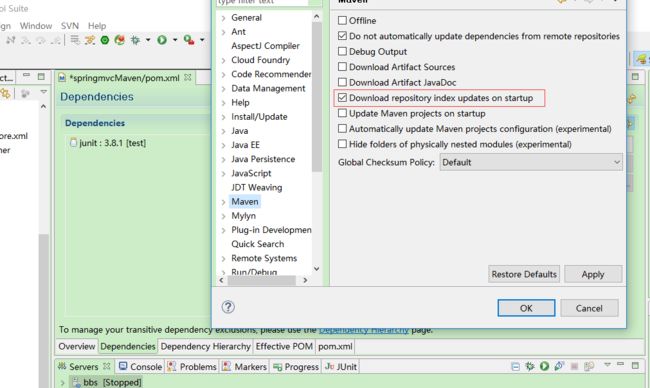
Task: Open the Help menu
Action: click(97, 26)
